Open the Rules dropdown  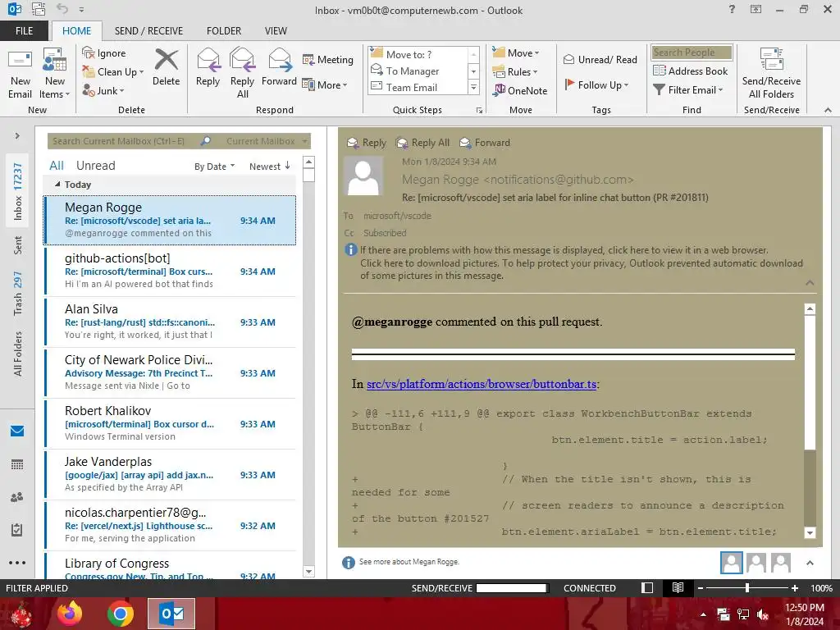coord(515,72)
